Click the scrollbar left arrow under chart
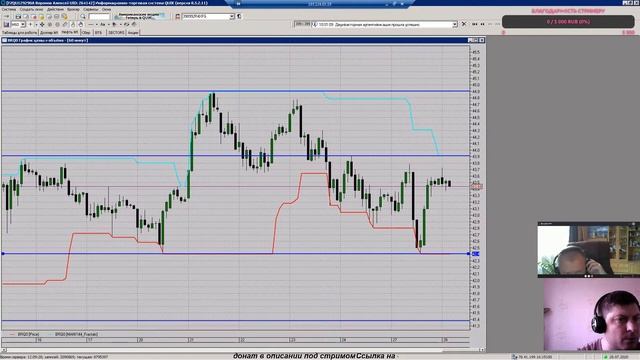 [x=4, y=350]
